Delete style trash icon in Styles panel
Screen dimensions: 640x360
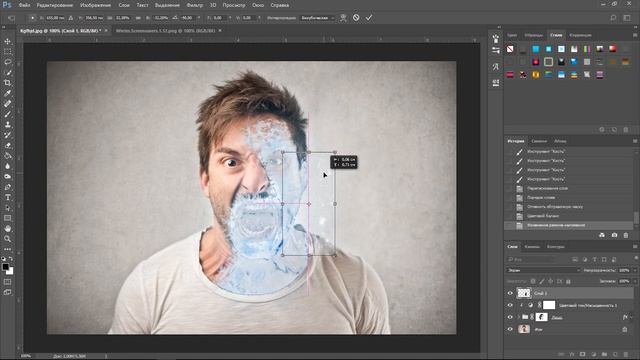coord(626,129)
